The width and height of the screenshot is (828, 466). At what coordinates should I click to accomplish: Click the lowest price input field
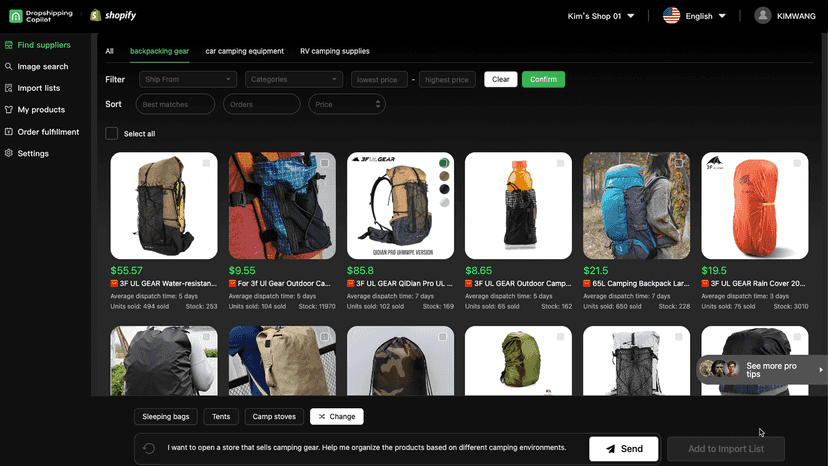pyautogui.click(x=379, y=79)
